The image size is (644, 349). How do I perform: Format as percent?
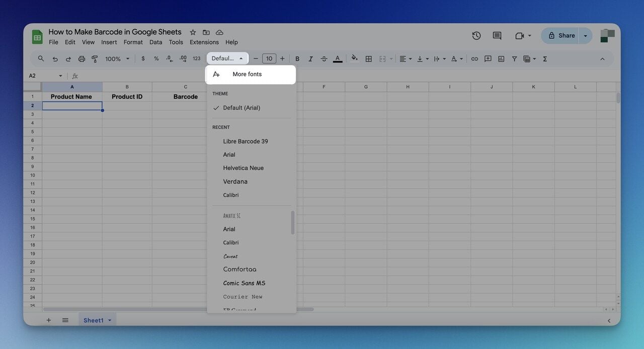point(156,59)
